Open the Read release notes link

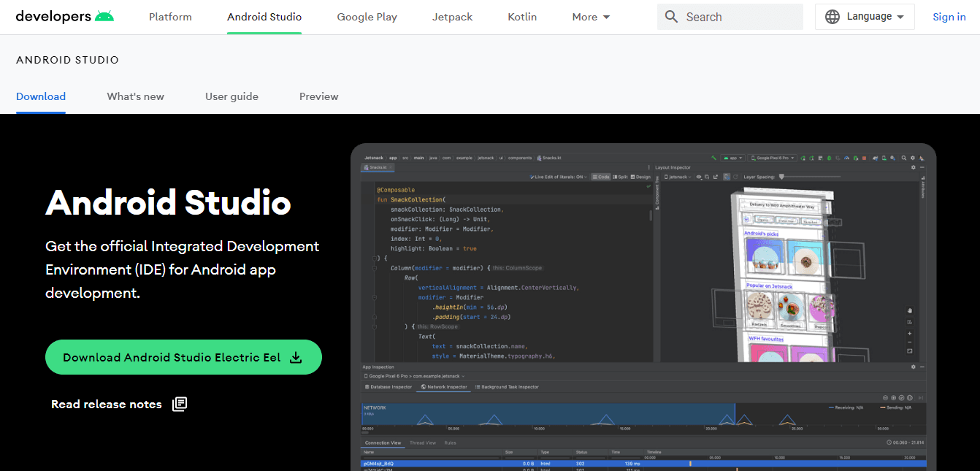(119, 404)
